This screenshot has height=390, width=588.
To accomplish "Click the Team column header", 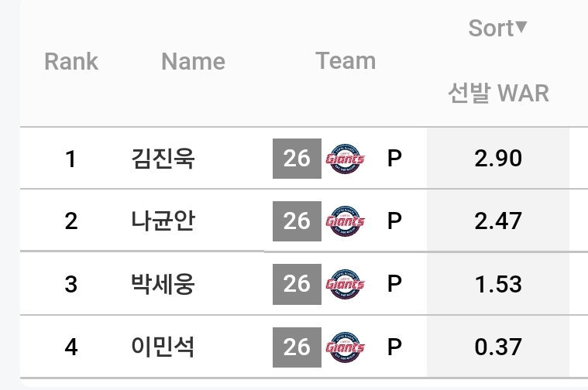I will coord(346,61).
